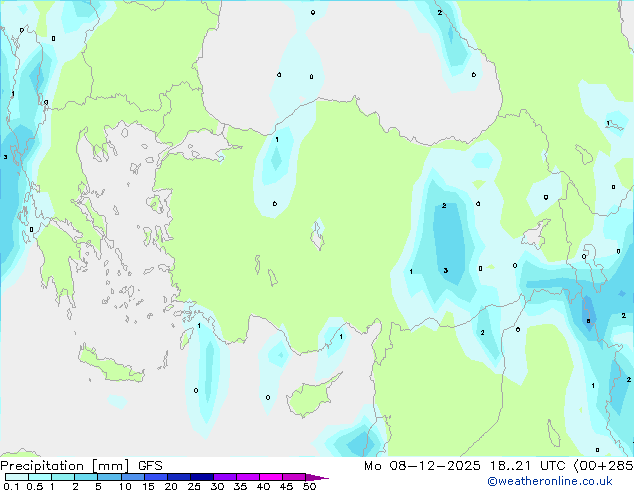The image size is (634, 490).
Task: Click the 2–5 mm legend color box
Action: pos(86,477)
